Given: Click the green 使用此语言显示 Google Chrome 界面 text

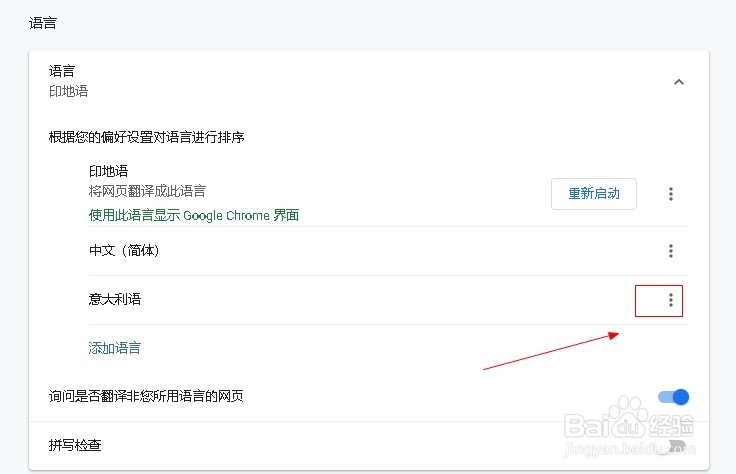Looking at the screenshot, I should click(x=194, y=215).
